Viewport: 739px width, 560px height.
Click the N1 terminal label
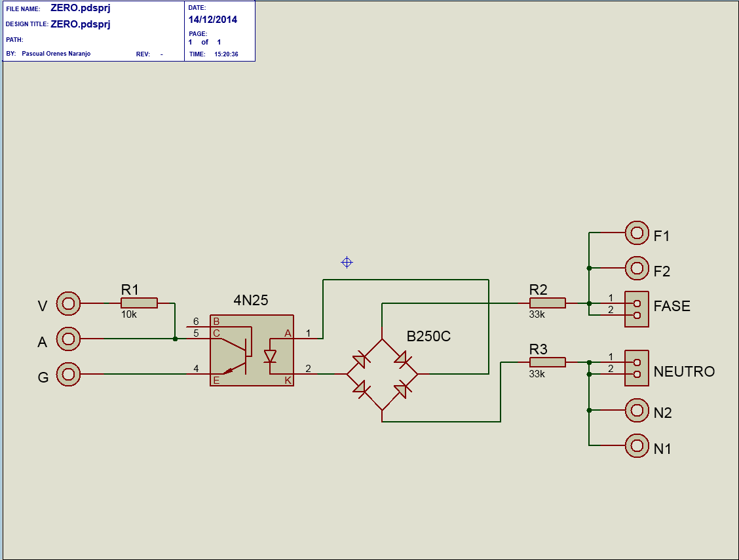tap(662, 449)
